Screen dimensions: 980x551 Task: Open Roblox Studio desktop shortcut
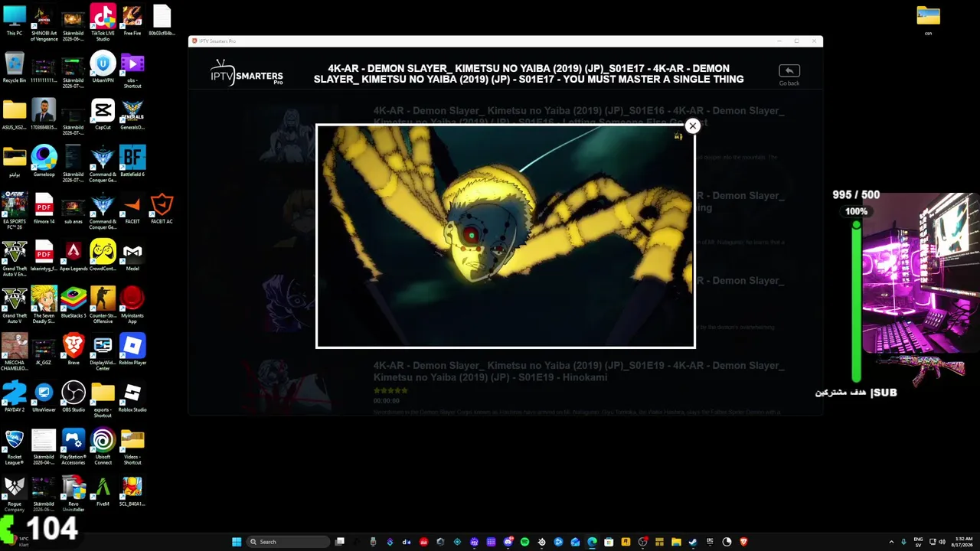[x=132, y=396]
